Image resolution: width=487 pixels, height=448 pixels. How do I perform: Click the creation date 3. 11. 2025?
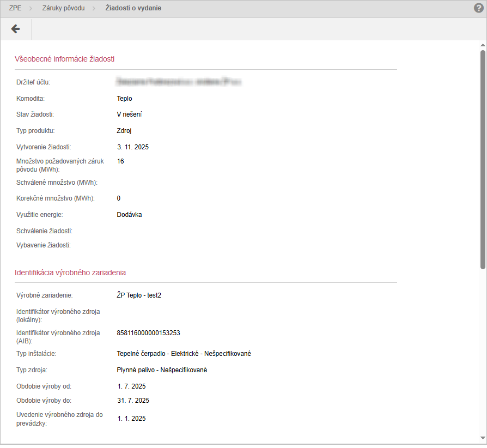[x=133, y=147]
